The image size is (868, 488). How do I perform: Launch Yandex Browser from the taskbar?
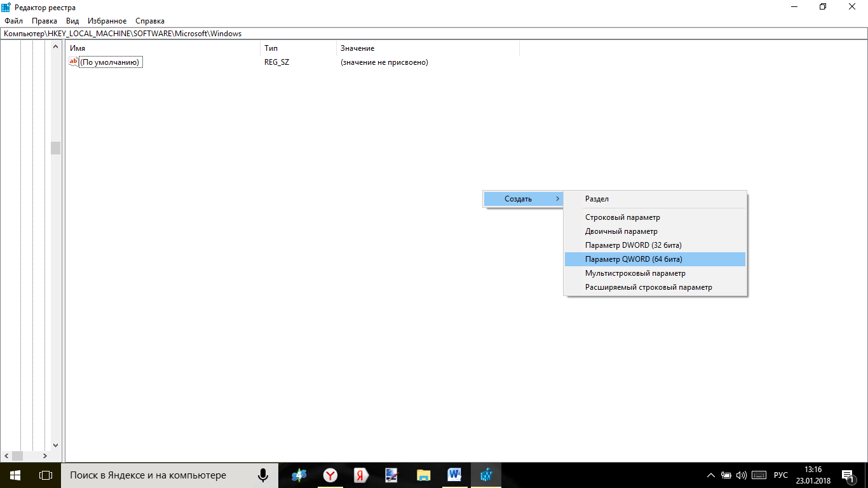coord(330,475)
